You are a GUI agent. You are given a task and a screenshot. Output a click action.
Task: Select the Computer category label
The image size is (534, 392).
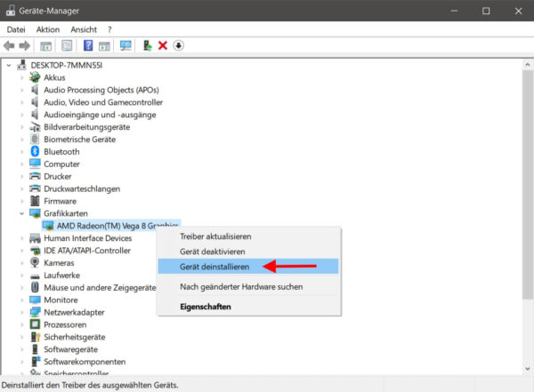pos(61,164)
